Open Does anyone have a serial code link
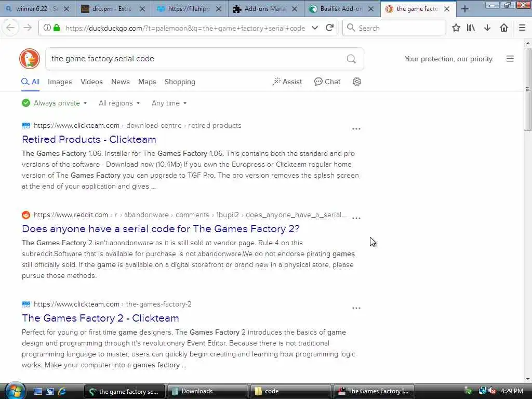Image resolution: width=532 pixels, height=399 pixels. click(x=161, y=229)
